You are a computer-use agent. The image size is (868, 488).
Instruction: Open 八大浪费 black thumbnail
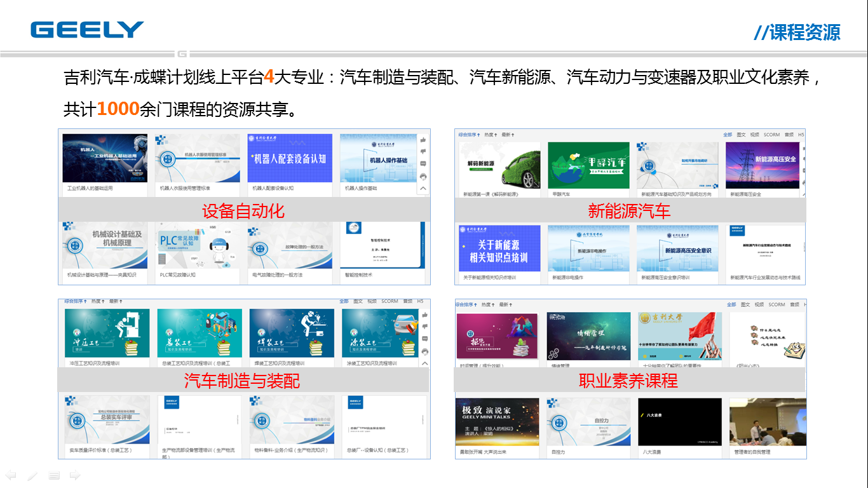coord(680,422)
